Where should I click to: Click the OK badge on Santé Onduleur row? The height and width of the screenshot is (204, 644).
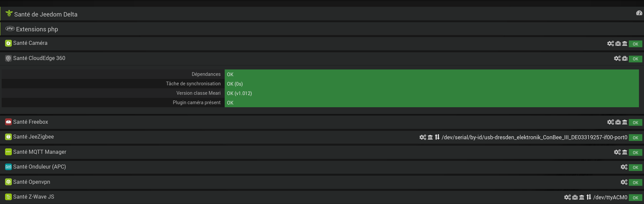pyautogui.click(x=635, y=167)
